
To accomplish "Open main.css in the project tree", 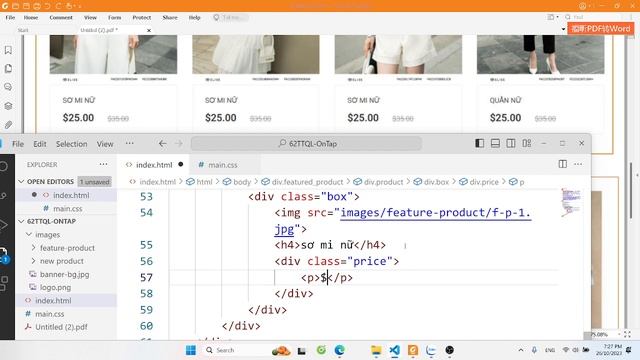I will coord(49,314).
